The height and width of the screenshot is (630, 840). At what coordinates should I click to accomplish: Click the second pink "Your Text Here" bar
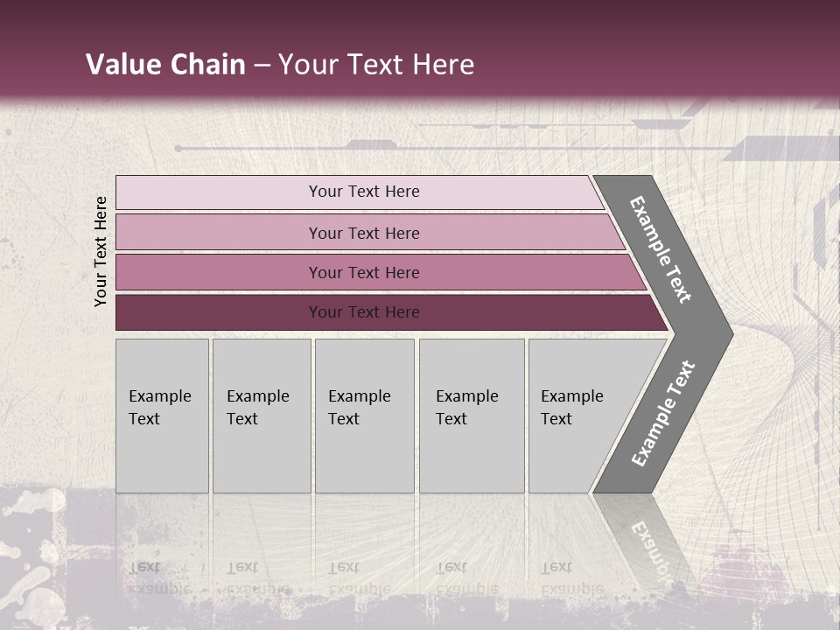[364, 233]
